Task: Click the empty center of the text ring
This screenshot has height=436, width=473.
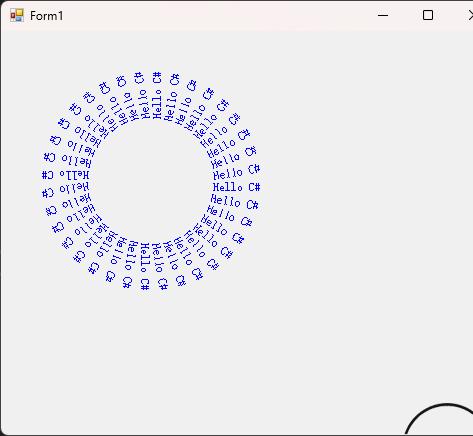Action: pyautogui.click(x=151, y=180)
